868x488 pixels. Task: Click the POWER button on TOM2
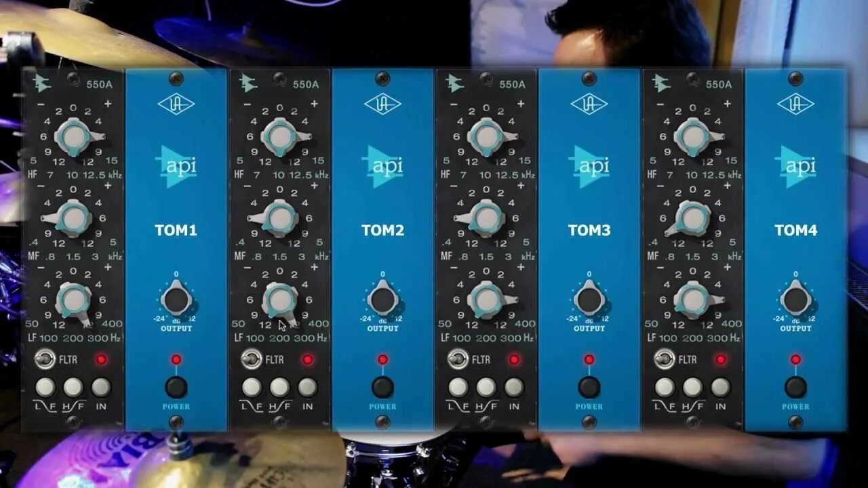382,387
